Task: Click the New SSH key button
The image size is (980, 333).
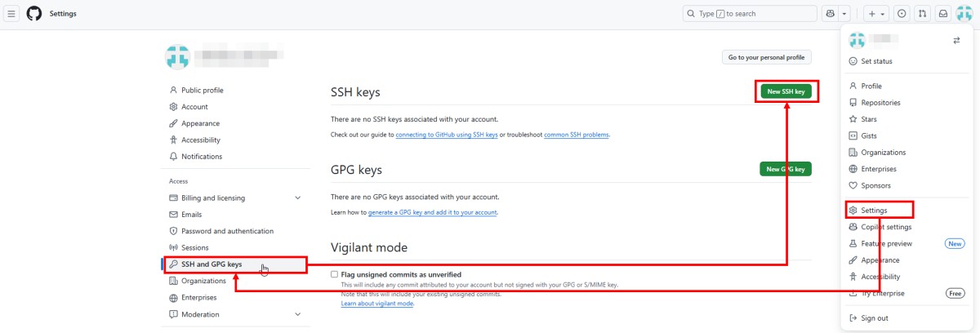Action: [x=786, y=92]
